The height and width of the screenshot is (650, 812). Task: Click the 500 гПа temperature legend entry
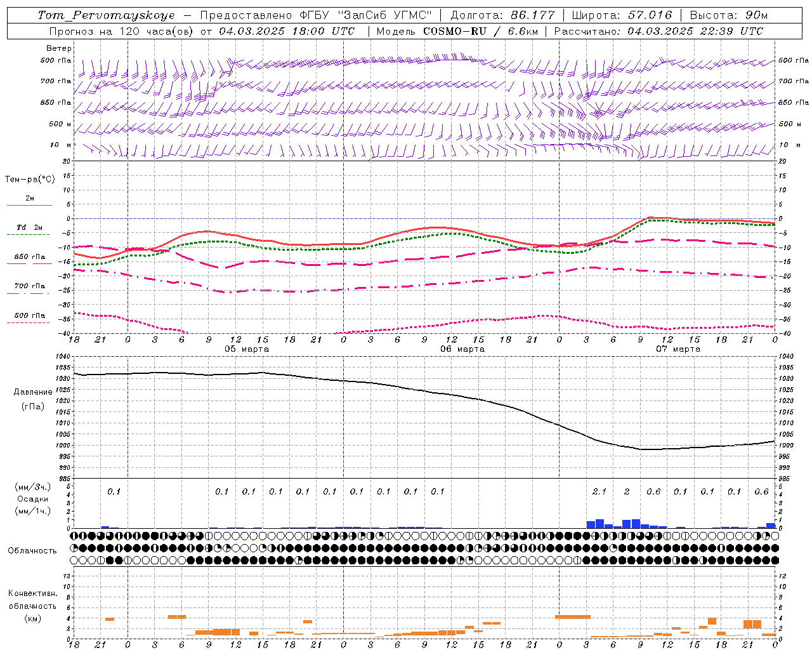[29, 315]
